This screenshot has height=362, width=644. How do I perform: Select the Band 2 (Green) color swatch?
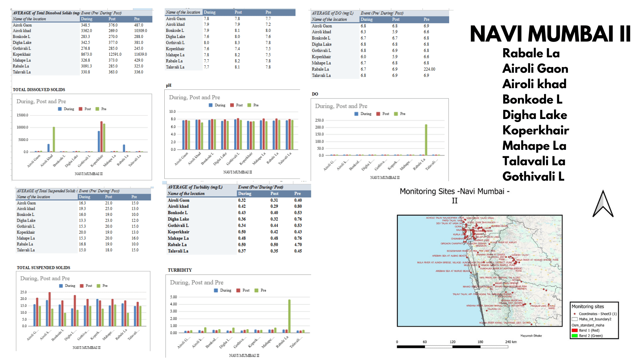[x=575, y=336]
